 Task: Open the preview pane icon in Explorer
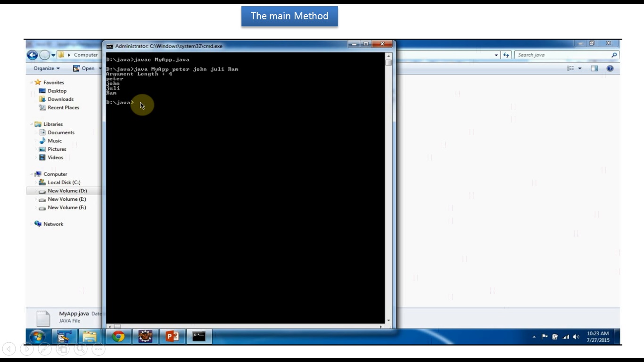point(595,68)
